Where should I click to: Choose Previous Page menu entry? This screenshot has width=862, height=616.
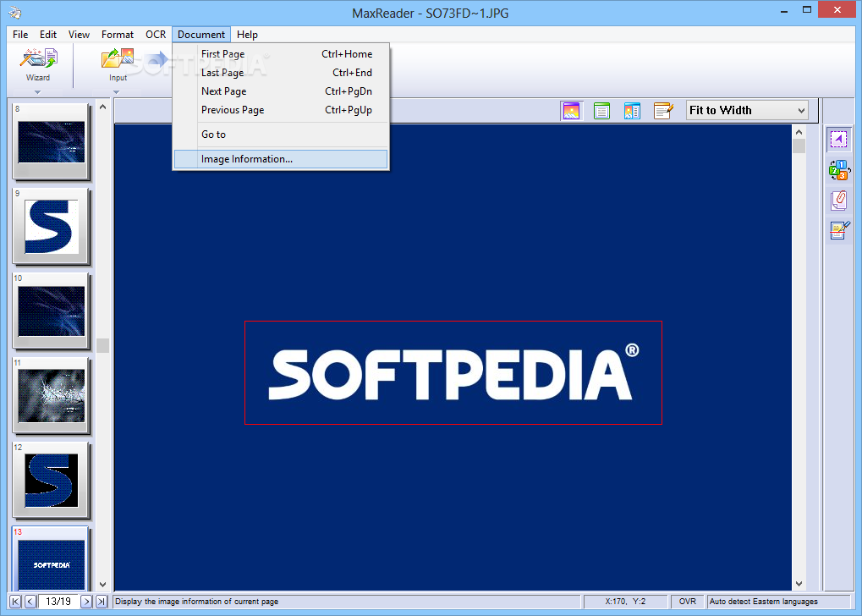coord(281,110)
